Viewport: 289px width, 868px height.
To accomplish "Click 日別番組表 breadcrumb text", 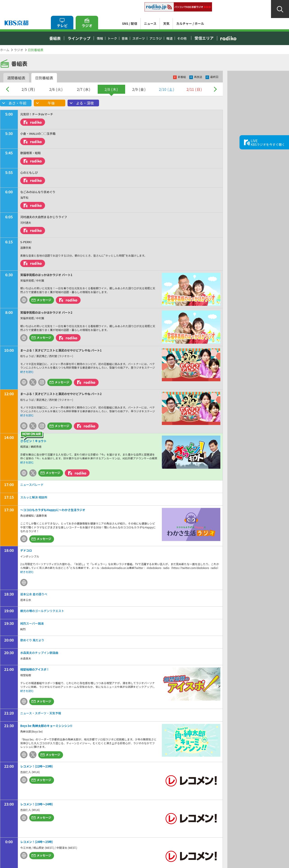I will tap(35, 50).
